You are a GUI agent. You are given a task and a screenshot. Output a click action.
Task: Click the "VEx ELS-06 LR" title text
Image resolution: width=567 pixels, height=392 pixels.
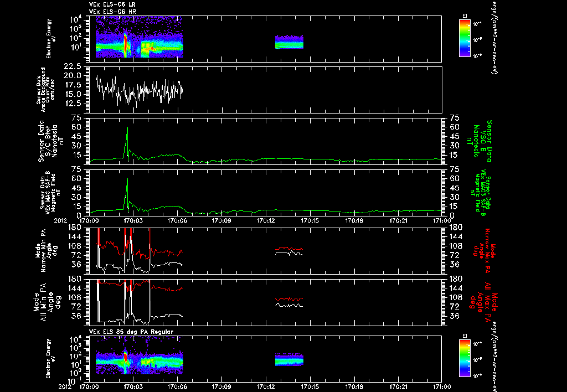click(112, 4)
